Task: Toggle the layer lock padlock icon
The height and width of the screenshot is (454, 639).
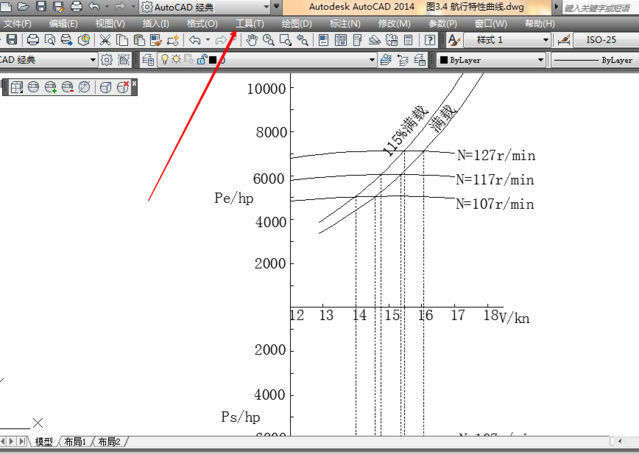Action: click(201, 60)
